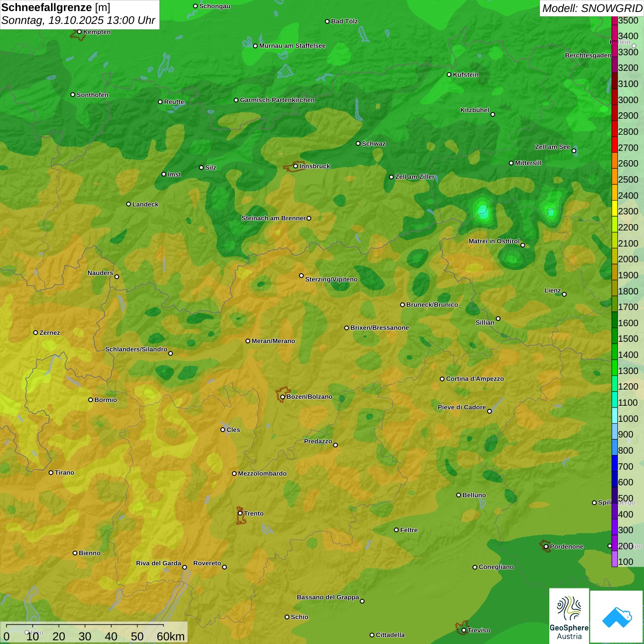The height and width of the screenshot is (644, 644).
Task: Click the Mezzolombardo label
Action: (x=262, y=473)
